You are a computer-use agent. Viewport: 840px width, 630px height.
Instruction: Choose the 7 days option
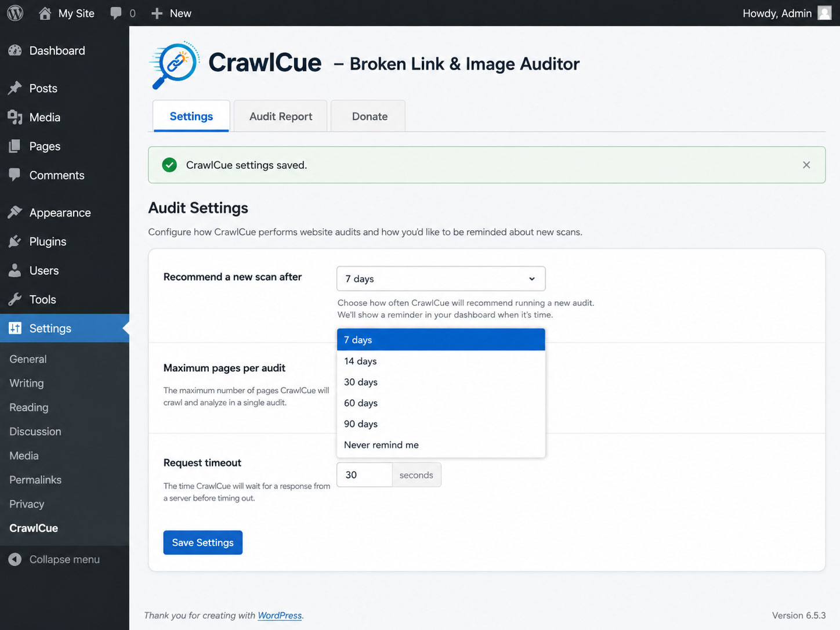[x=441, y=340]
